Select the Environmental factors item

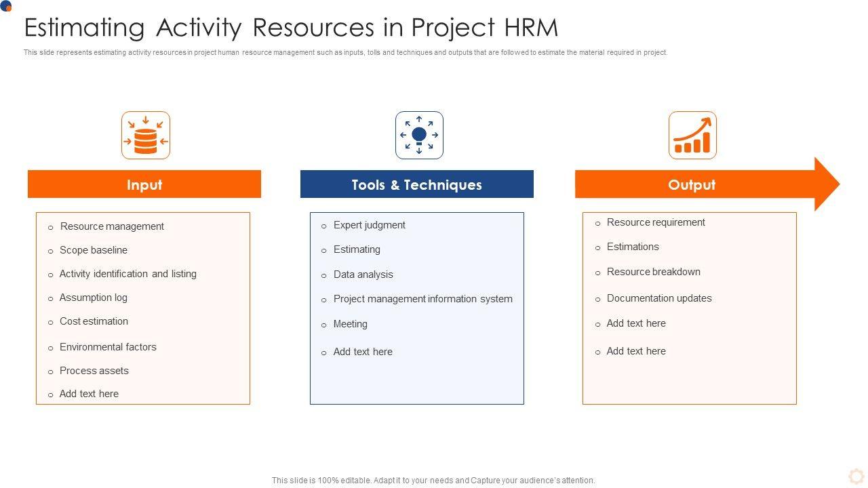108,347
